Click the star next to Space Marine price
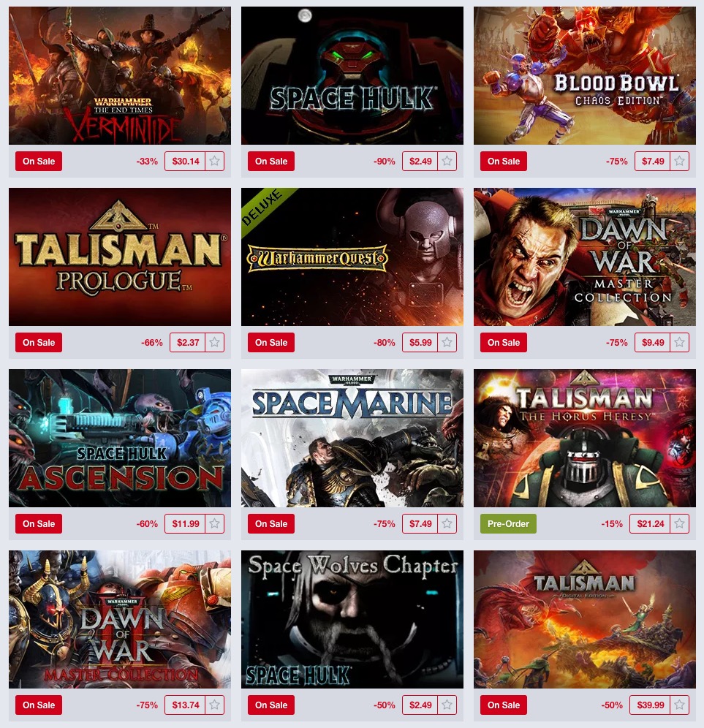704x728 pixels. (x=447, y=524)
